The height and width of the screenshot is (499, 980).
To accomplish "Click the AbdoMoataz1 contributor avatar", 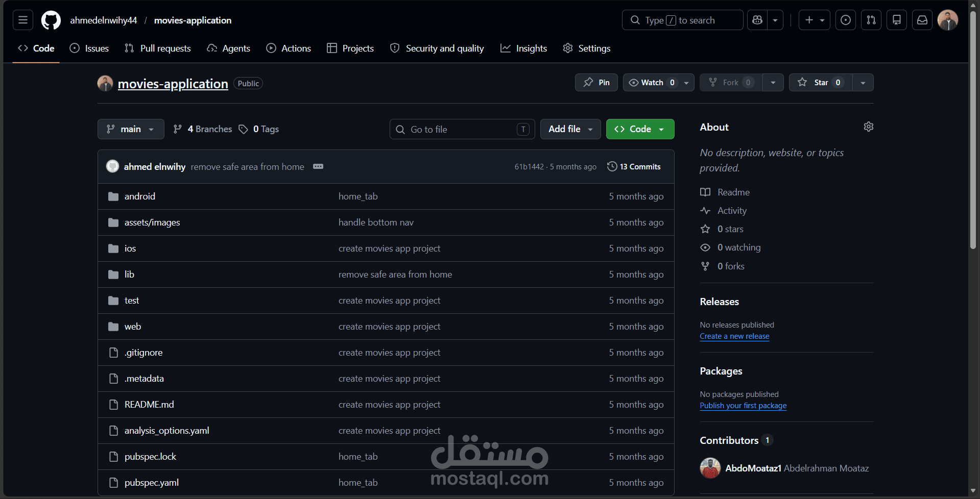I will pyautogui.click(x=710, y=468).
